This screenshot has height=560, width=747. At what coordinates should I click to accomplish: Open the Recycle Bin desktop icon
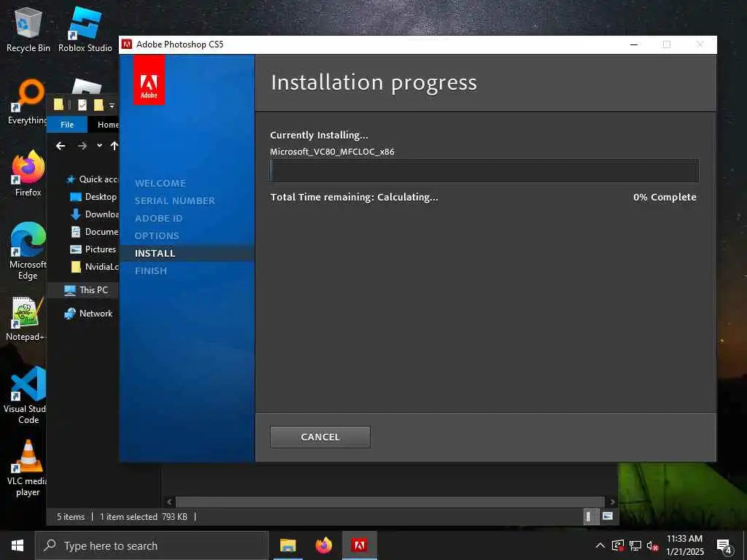click(x=28, y=29)
